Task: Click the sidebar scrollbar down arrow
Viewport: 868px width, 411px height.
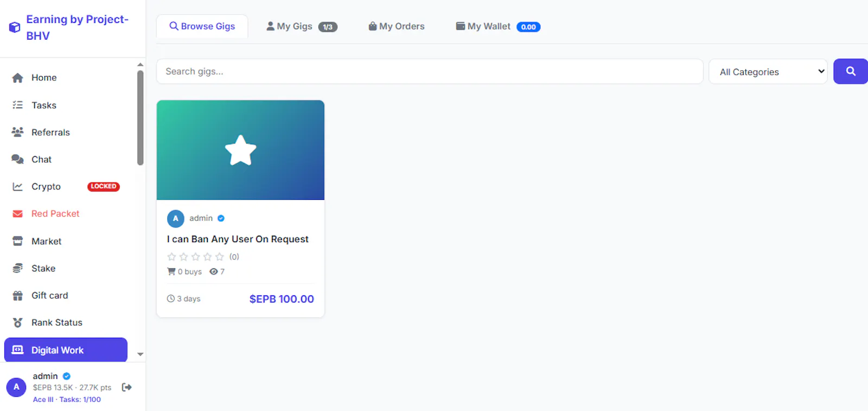Action: [141, 354]
